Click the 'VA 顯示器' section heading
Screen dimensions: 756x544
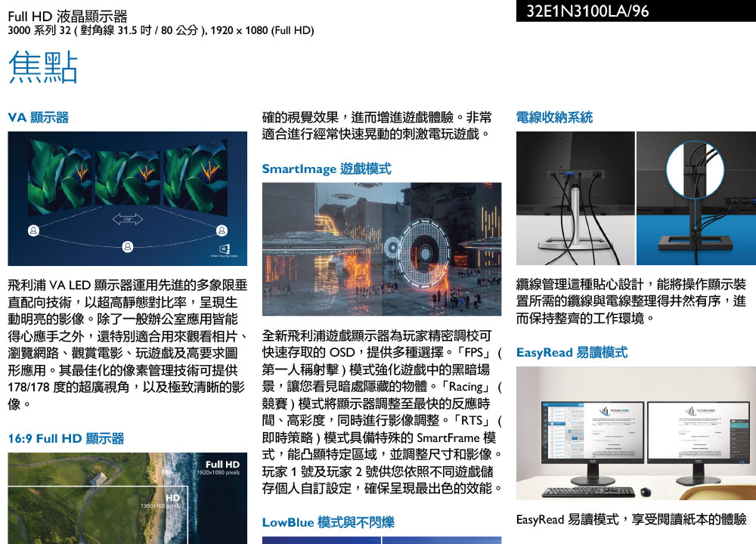point(38,117)
